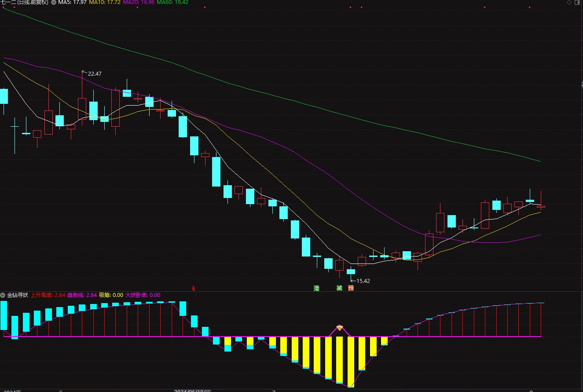Click the red $ marker above the indicator panel
The height and width of the screenshot is (392, 583).
[x=194, y=289]
